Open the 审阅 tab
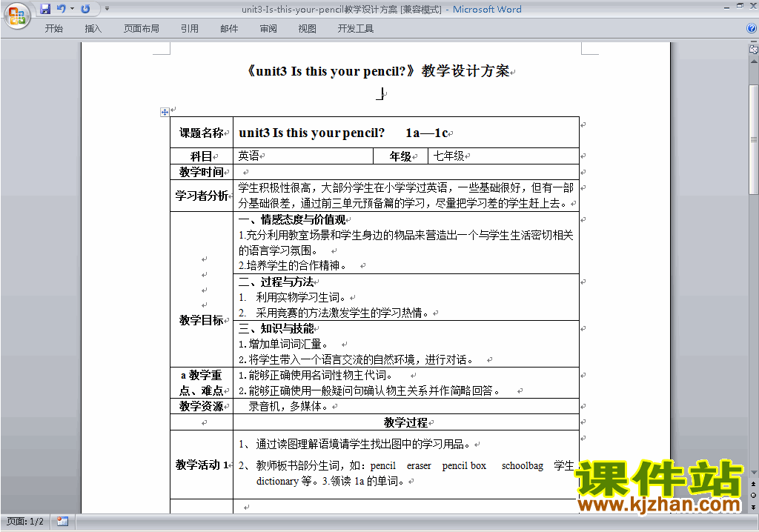The image size is (759, 532). coord(268,29)
